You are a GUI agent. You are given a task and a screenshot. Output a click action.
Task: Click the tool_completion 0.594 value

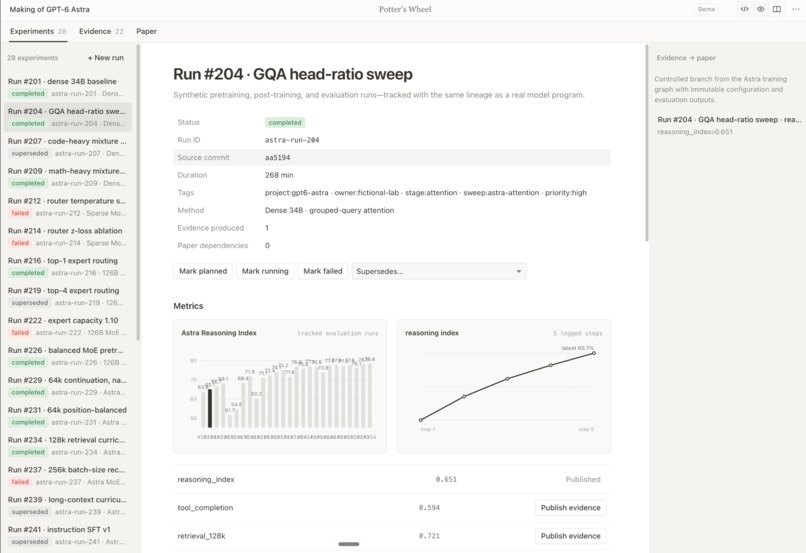[x=429, y=507]
